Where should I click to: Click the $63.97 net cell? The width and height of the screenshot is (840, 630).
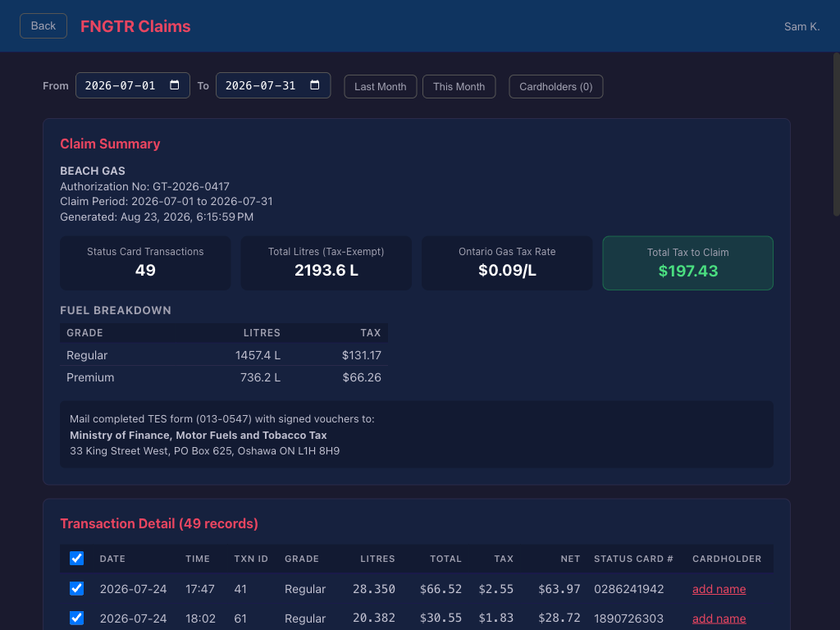(x=559, y=589)
